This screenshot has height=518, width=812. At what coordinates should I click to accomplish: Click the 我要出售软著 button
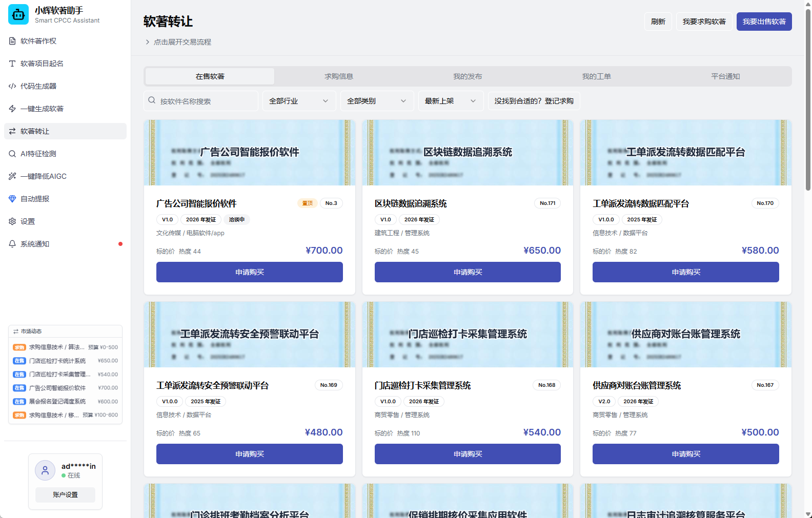764,22
